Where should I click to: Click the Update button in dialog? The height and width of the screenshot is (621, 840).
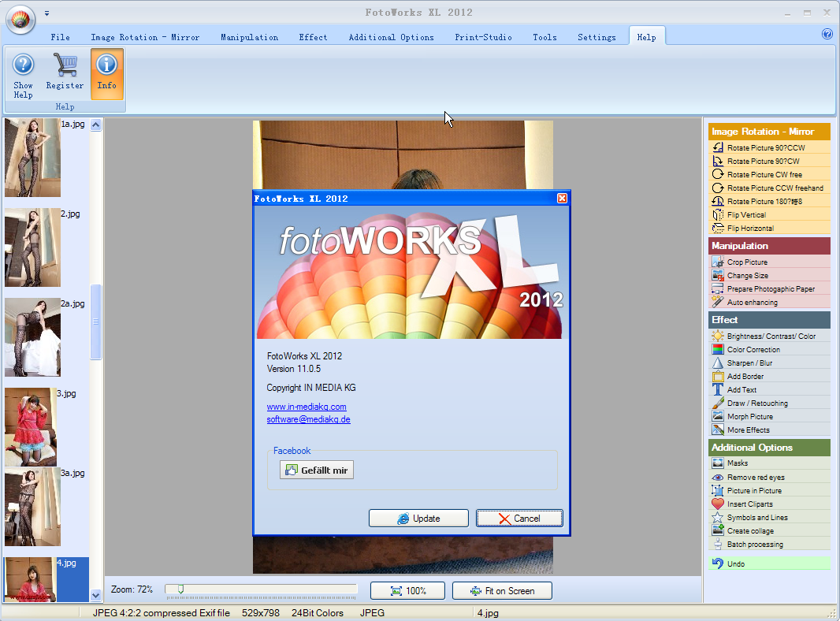click(418, 518)
